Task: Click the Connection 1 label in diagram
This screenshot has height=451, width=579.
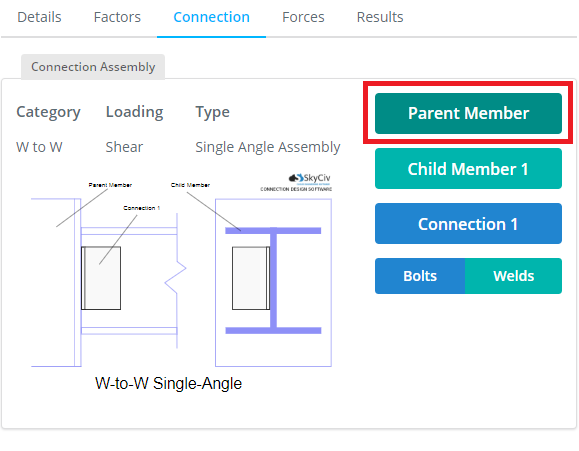Action: pyautogui.click(x=141, y=208)
